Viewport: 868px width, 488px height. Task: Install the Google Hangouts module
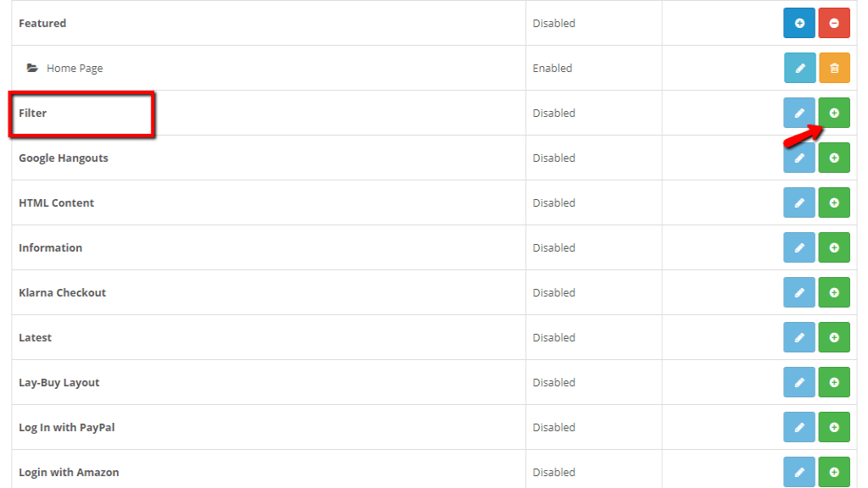click(x=834, y=158)
